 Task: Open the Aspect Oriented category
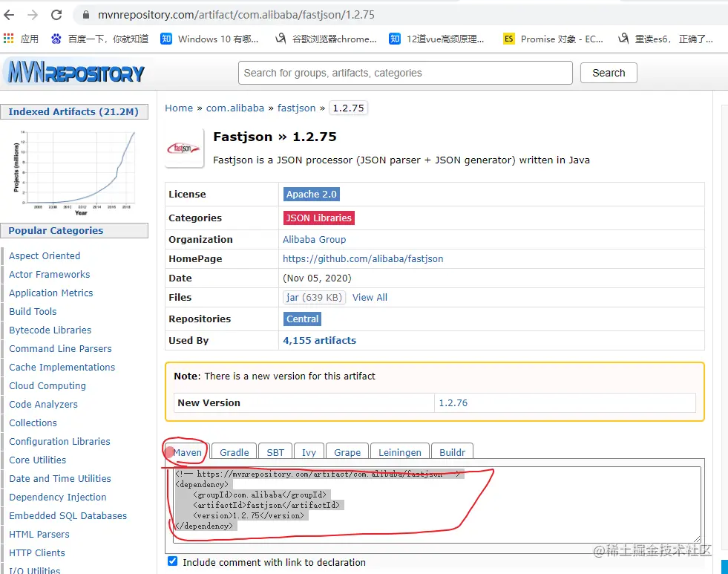point(45,256)
